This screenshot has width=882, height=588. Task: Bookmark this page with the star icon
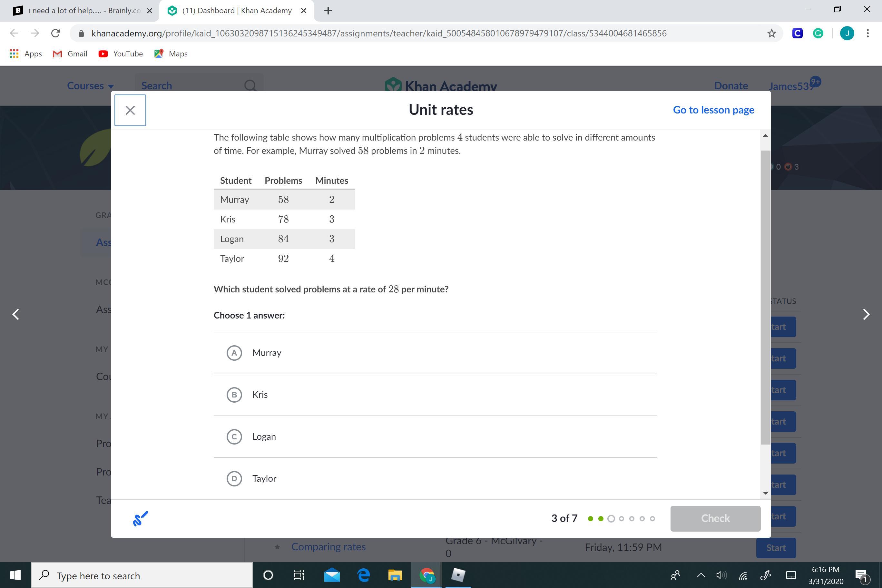point(771,34)
